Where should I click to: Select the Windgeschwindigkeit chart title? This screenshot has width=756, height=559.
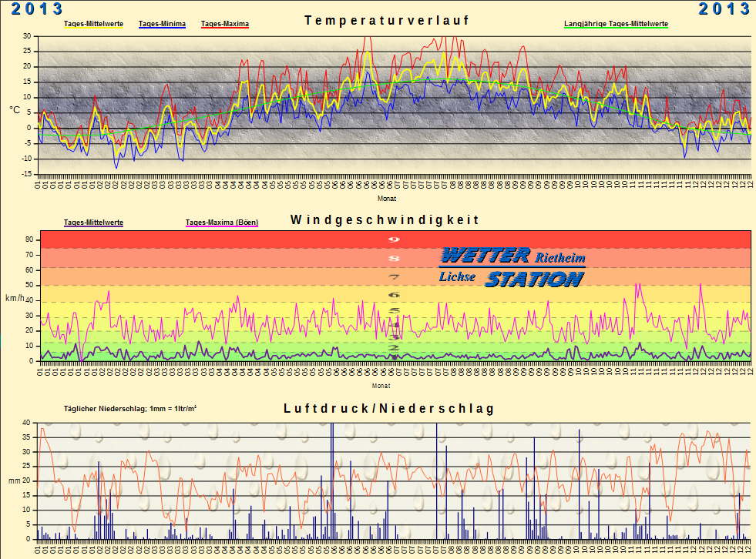385,220
